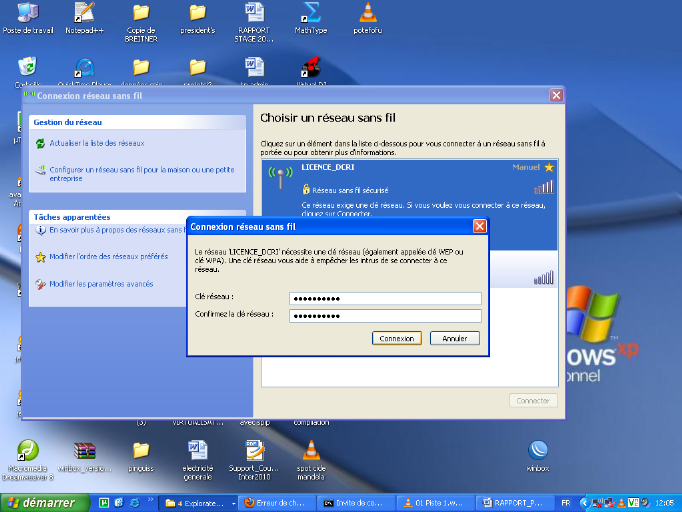The width and height of the screenshot is (682, 512).
Task: Click wrench icon for advanced settings
Action: coord(40,284)
